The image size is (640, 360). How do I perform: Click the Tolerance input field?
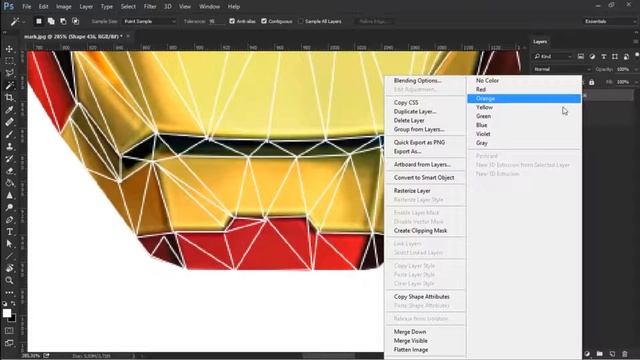tap(217, 21)
